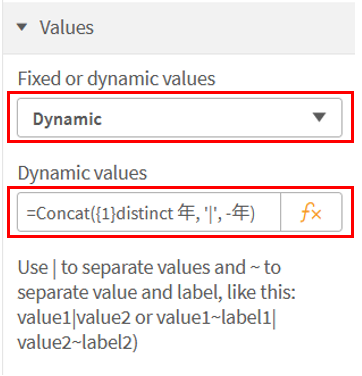Click the first 年 field name in expression
This screenshot has height=376, width=362.
click(185, 213)
